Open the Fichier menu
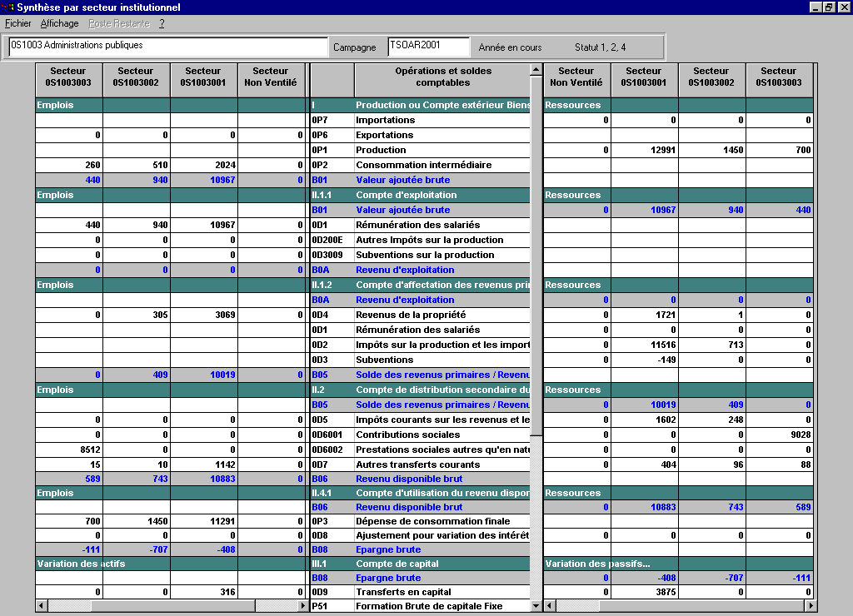 (18, 23)
